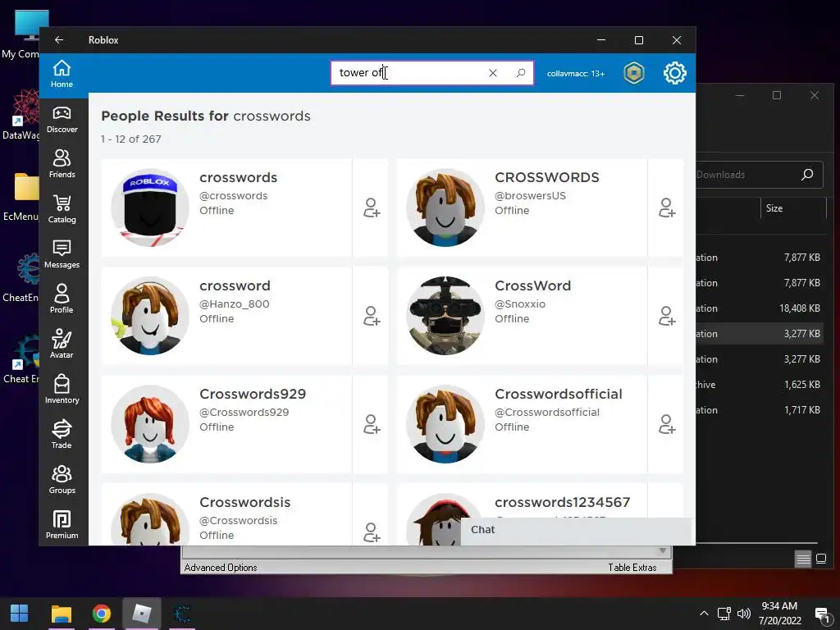Switch File Explorer to details view icon
The height and width of the screenshot is (630, 840).
[x=803, y=559]
